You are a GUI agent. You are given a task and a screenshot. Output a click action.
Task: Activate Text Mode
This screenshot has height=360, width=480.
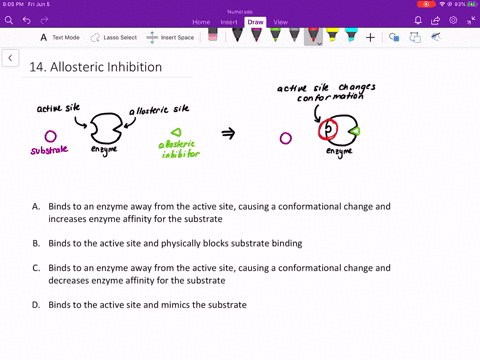pyautogui.click(x=60, y=37)
